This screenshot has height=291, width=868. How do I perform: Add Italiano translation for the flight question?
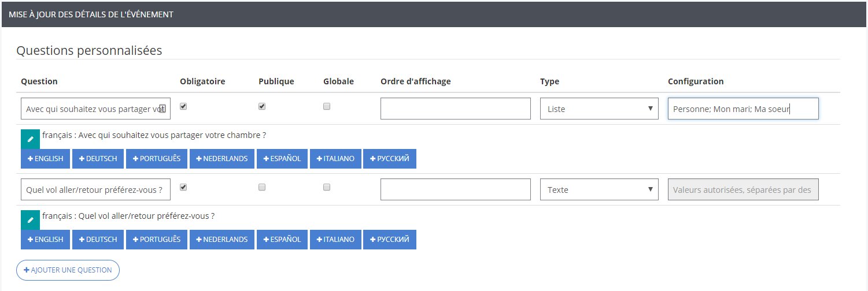(336, 240)
